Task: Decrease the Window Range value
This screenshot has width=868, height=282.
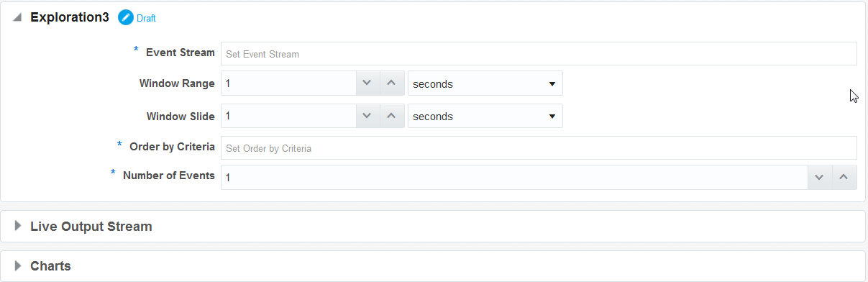Action: [367, 83]
